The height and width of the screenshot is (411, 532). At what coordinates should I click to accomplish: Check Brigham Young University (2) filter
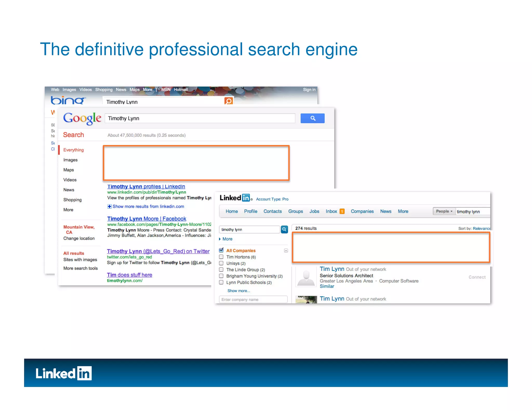pyautogui.click(x=221, y=276)
